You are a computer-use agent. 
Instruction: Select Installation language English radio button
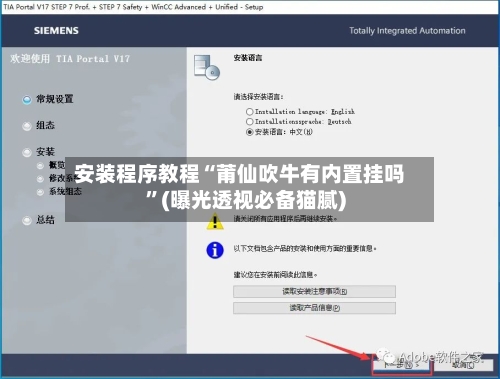(249, 112)
